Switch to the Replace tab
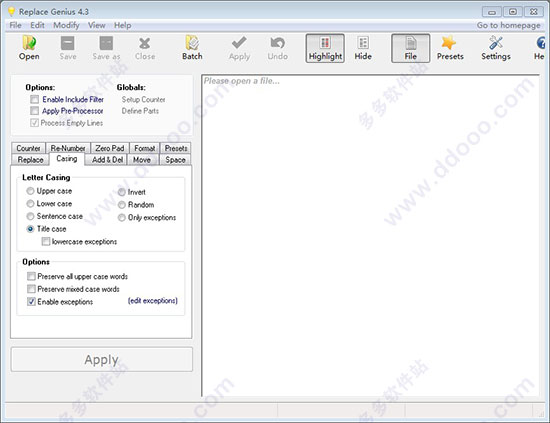This screenshot has width=550, height=423. (31, 160)
